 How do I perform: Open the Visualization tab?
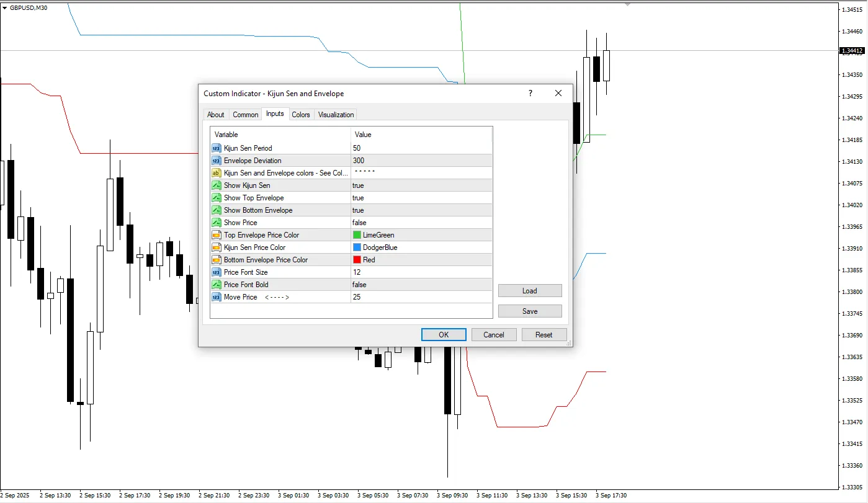(x=336, y=115)
